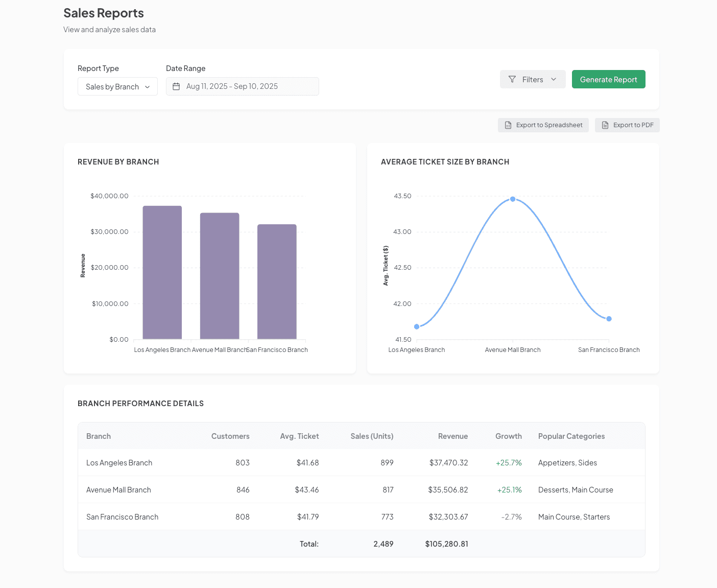Click the Growth column header
The image size is (717, 588).
click(x=508, y=436)
